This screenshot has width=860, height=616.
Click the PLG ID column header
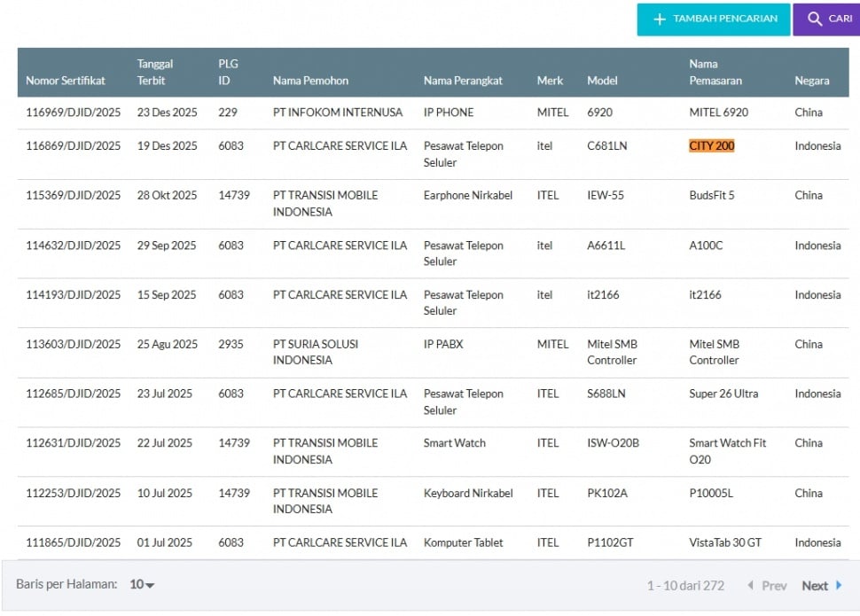tap(229, 72)
